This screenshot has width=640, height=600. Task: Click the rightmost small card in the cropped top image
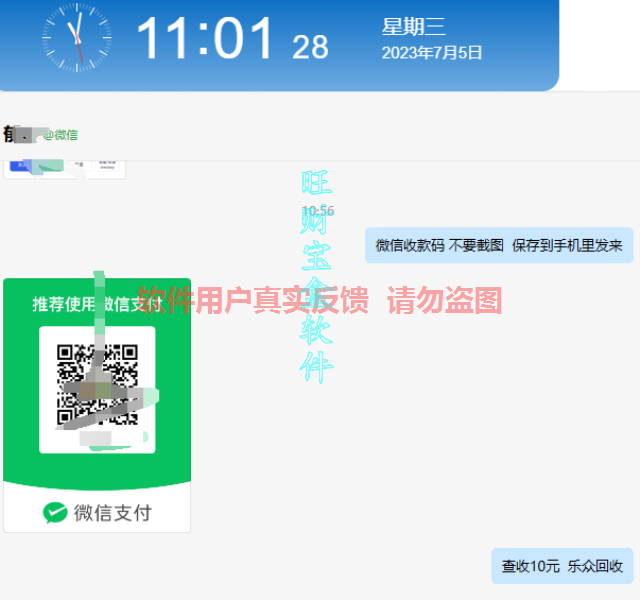click(106, 166)
